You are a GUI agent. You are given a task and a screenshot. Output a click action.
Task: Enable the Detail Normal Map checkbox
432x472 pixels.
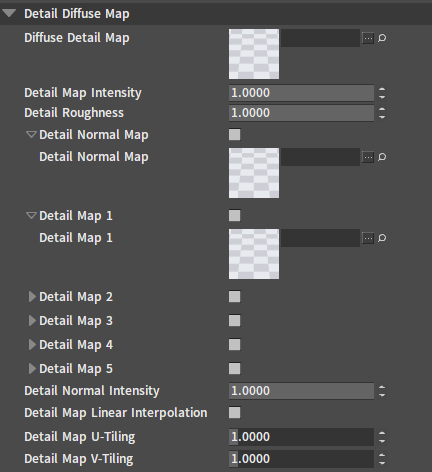coord(235,135)
